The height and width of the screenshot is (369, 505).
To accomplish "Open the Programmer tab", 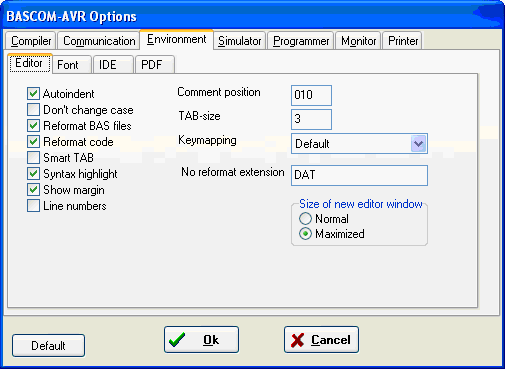I will pos(301,41).
